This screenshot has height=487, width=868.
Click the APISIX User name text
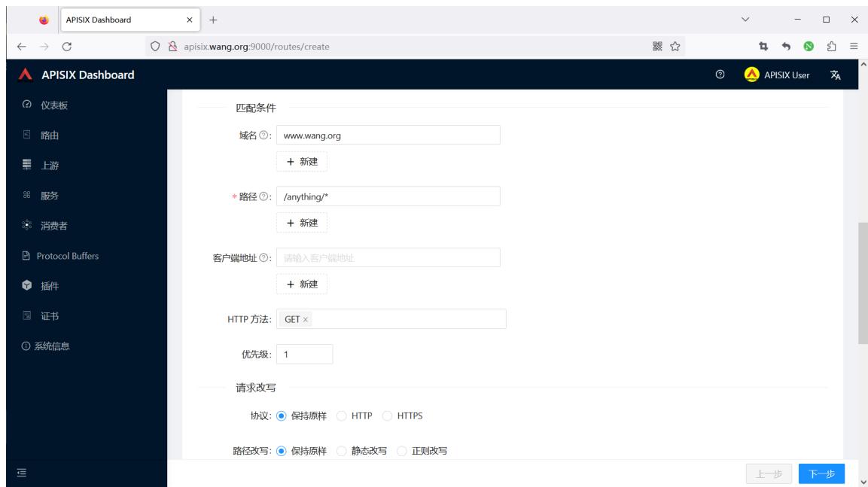pos(787,75)
